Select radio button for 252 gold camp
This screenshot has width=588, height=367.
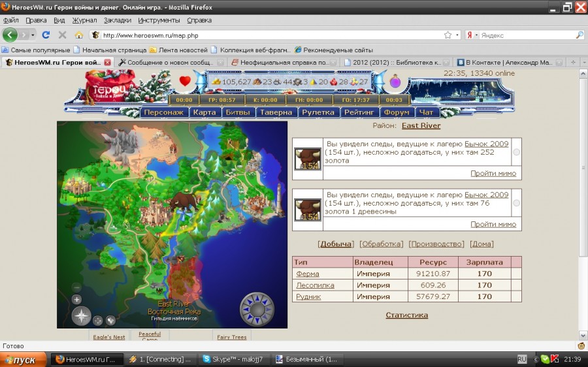tap(516, 152)
